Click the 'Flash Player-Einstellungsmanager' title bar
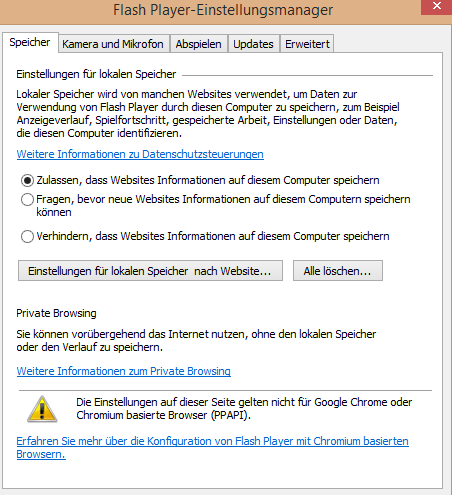 tap(223, 10)
